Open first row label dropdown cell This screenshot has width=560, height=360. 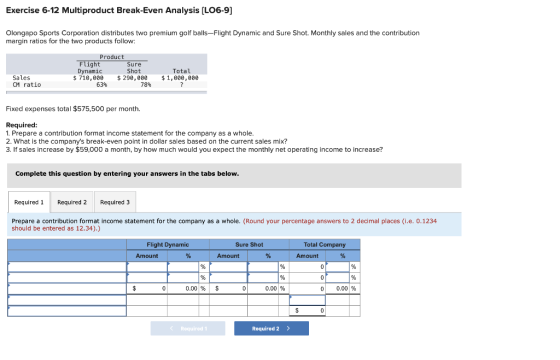pyautogui.click(x=67, y=267)
